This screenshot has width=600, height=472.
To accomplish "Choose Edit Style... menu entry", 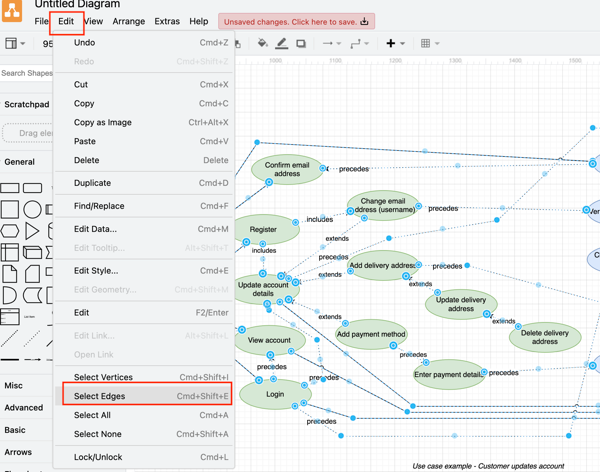I will tap(144, 271).
